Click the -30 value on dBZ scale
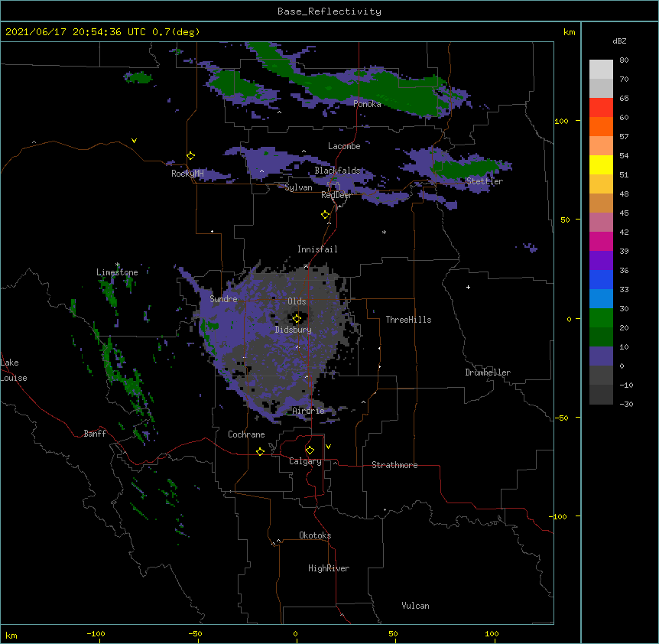The height and width of the screenshot is (644, 659). tap(626, 404)
